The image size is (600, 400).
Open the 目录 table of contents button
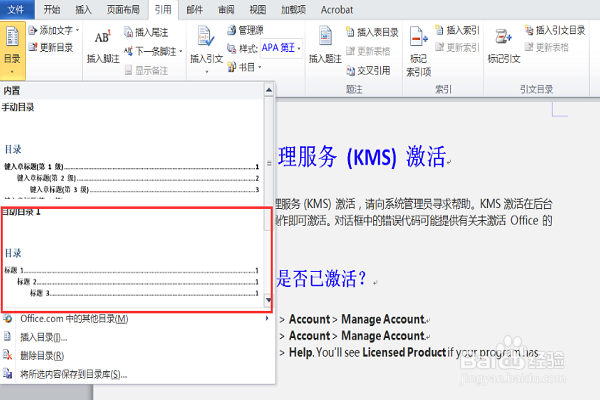tap(12, 50)
